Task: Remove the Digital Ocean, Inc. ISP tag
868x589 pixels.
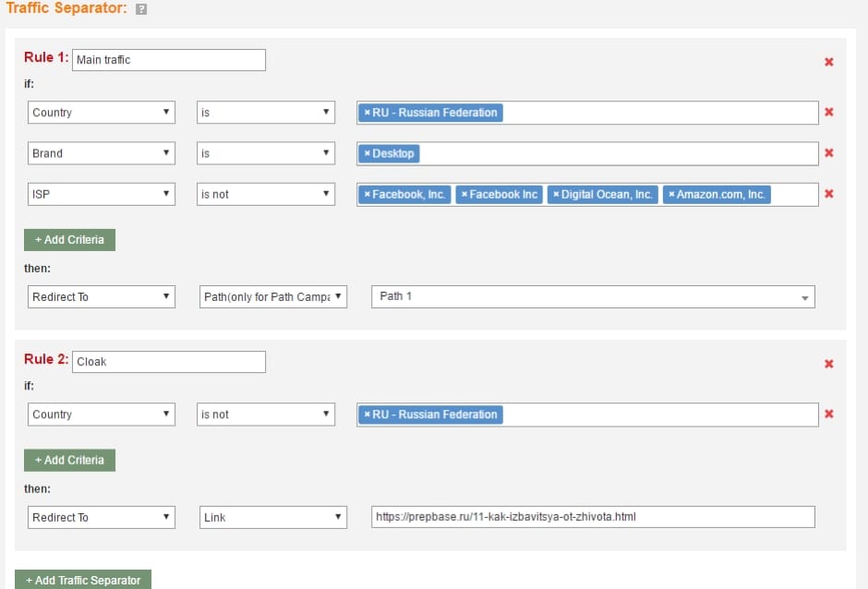Action: coord(556,195)
